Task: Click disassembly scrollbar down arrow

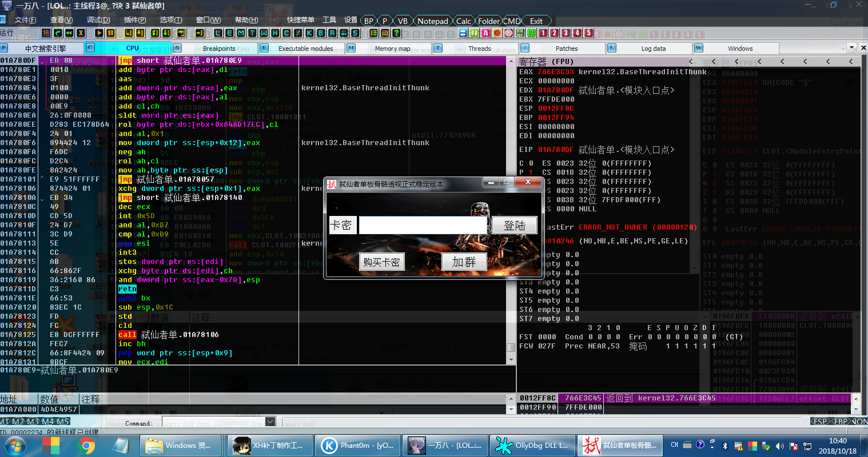Action: point(510,360)
